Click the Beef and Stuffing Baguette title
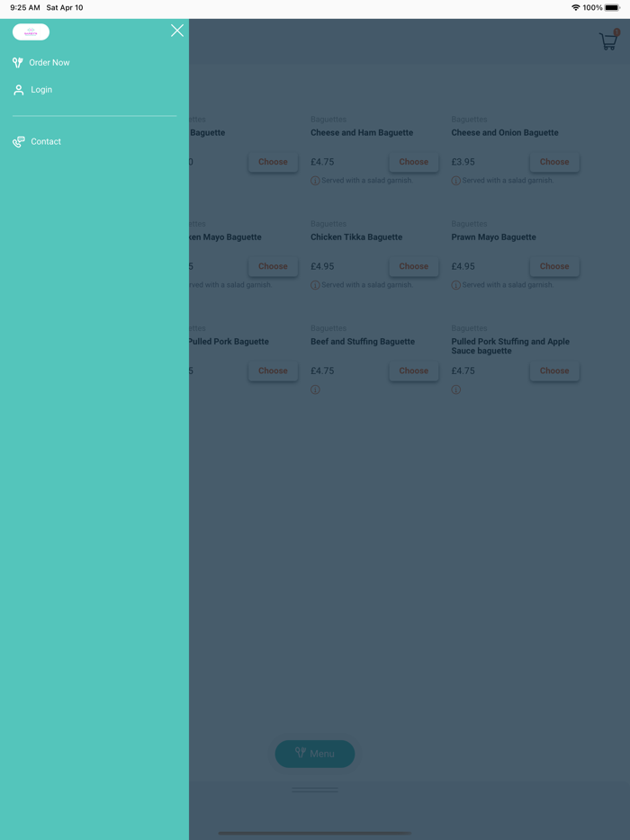The image size is (630, 840). [x=363, y=342]
